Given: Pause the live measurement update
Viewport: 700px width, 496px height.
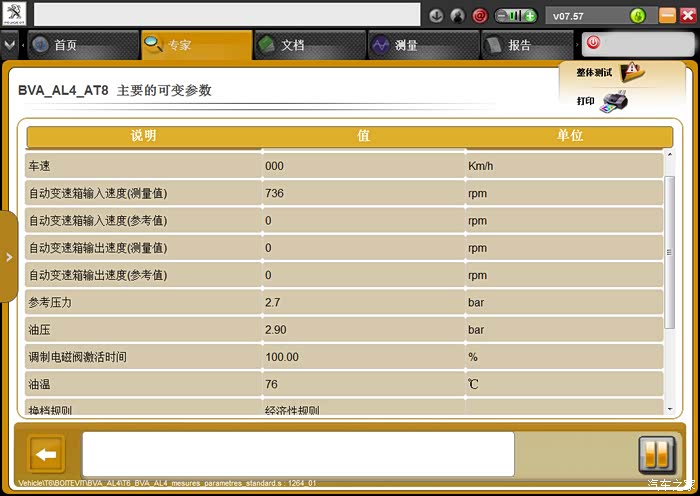Looking at the screenshot, I should point(656,455).
